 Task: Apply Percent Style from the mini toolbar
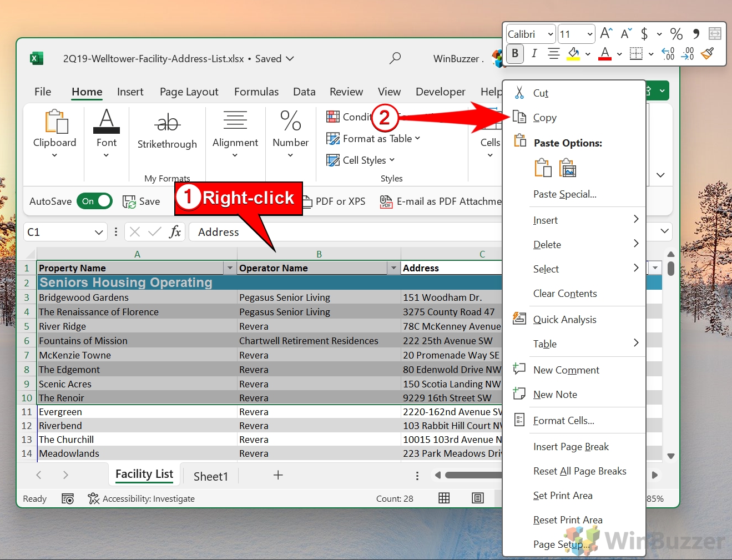pos(677,34)
